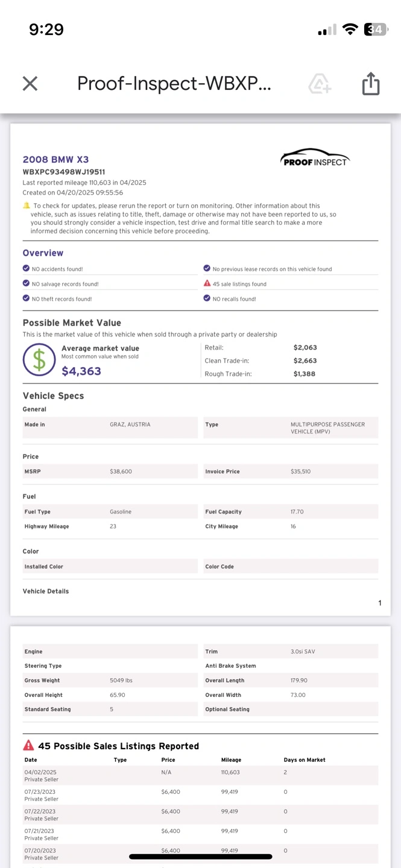Tap the document title Proof-Inspect-WBXP
The height and width of the screenshot is (868, 401).
(174, 84)
